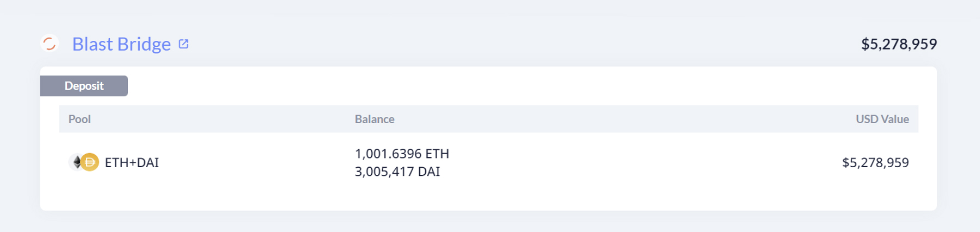
Task: Click the 1,001.6396 ETH balance line
Action: tap(402, 154)
